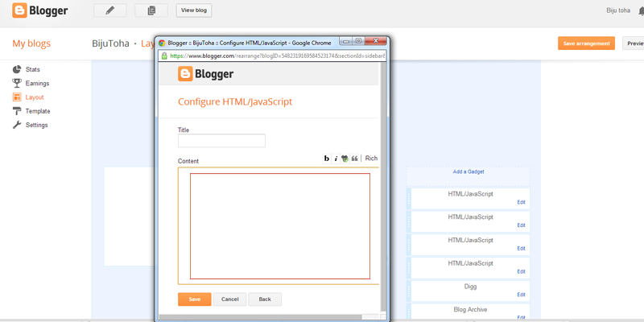Click the Chrome icon in popup title bar
The width and height of the screenshot is (644, 322).
162,43
